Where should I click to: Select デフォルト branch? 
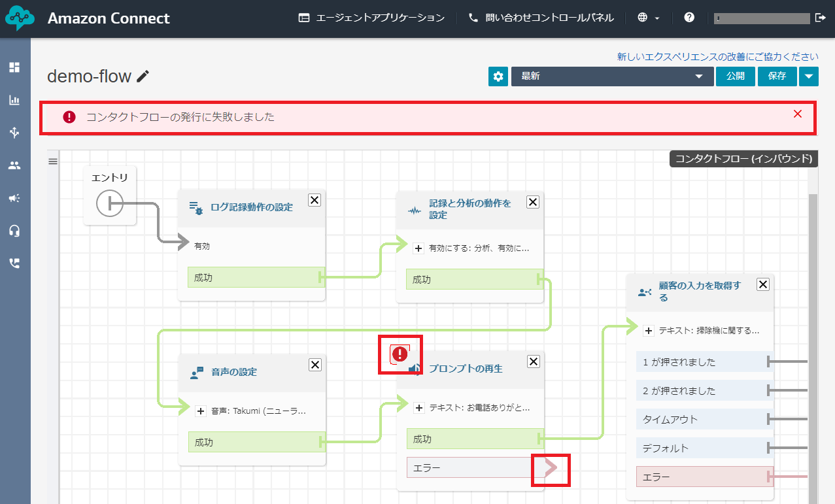tap(705, 448)
